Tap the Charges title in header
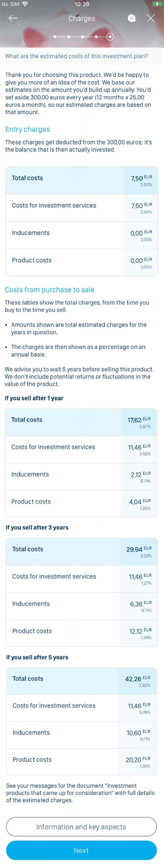 [x=82, y=18]
